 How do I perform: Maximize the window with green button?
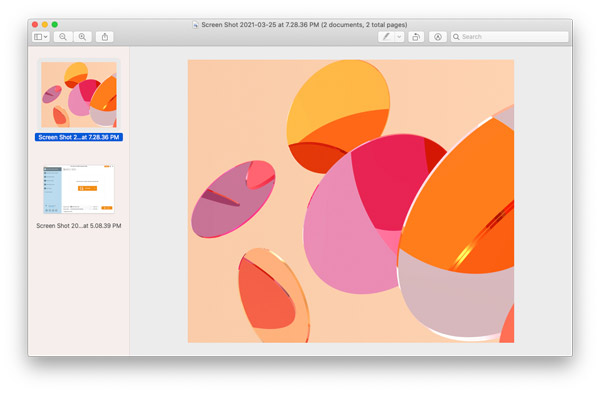(x=55, y=24)
